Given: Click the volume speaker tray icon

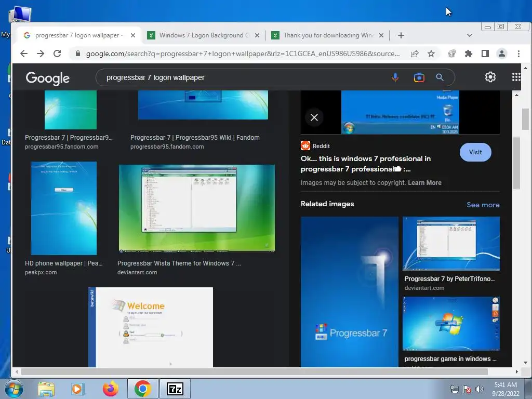Looking at the screenshot, I should coord(480,389).
